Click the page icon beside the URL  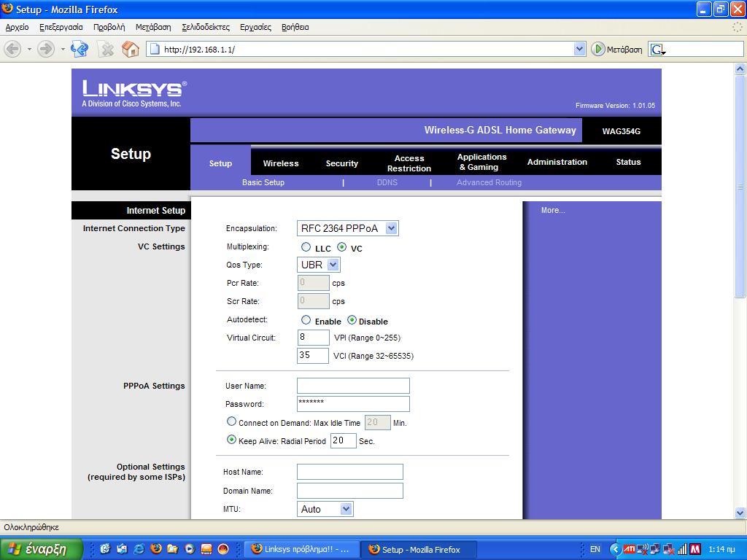[x=154, y=49]
